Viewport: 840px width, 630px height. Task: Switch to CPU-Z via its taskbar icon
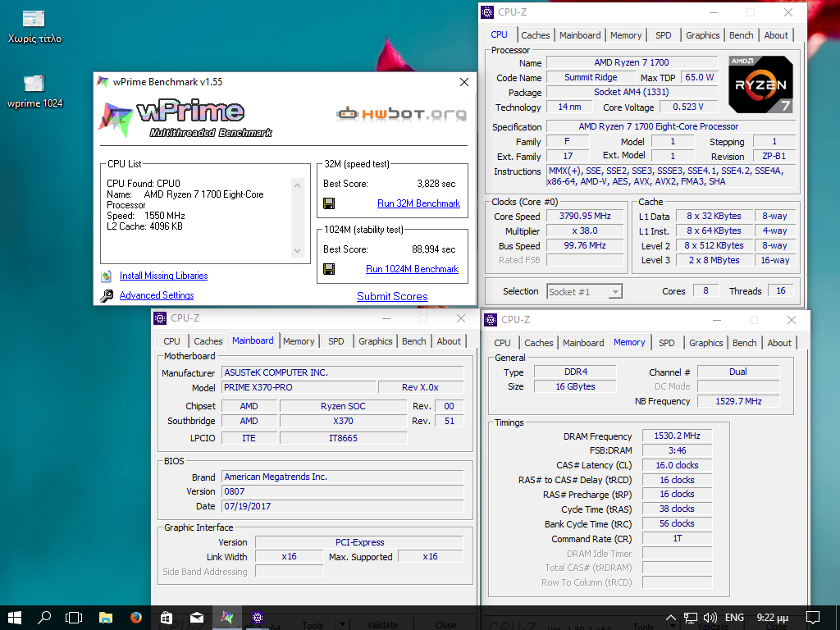pos(258,618)
